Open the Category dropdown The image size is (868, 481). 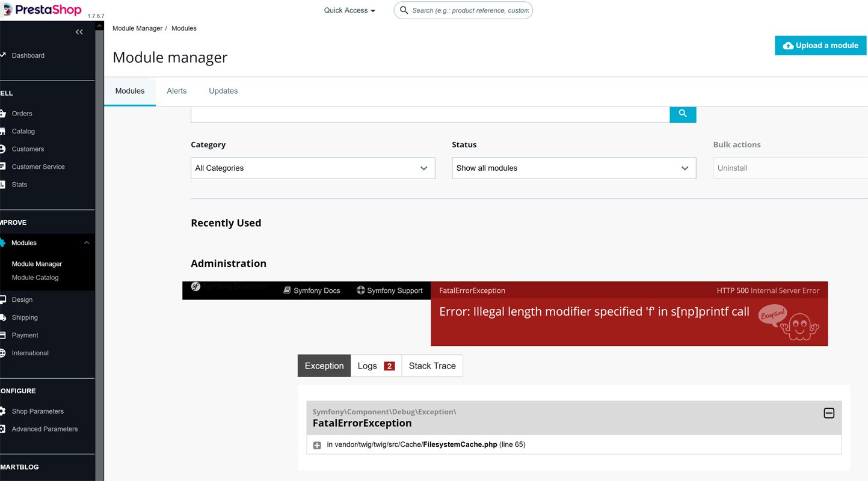313,168
